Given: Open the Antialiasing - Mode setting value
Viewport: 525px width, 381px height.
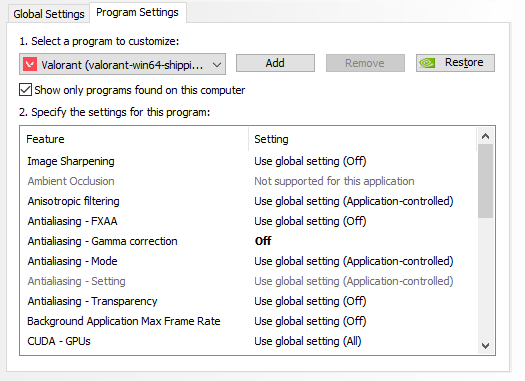Looking at the screenshot, I should 354,261.
